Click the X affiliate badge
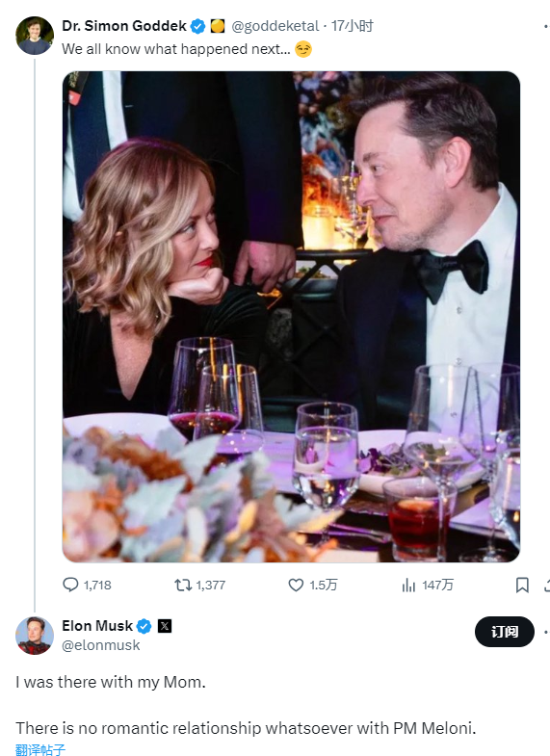 165,626
